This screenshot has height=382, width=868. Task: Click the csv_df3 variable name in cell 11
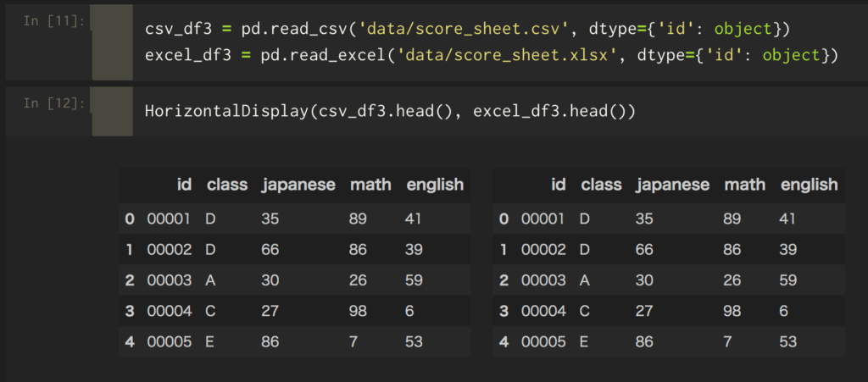[178, 29]
